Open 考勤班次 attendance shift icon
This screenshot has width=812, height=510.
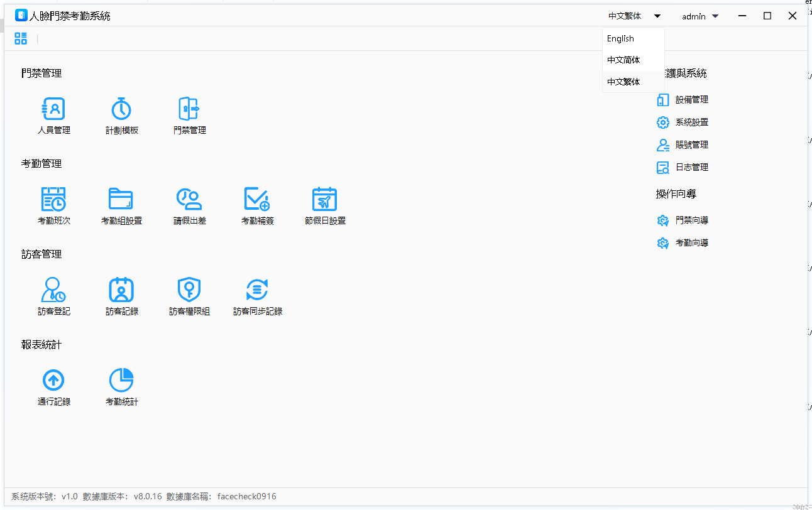[x=53, y=200]
